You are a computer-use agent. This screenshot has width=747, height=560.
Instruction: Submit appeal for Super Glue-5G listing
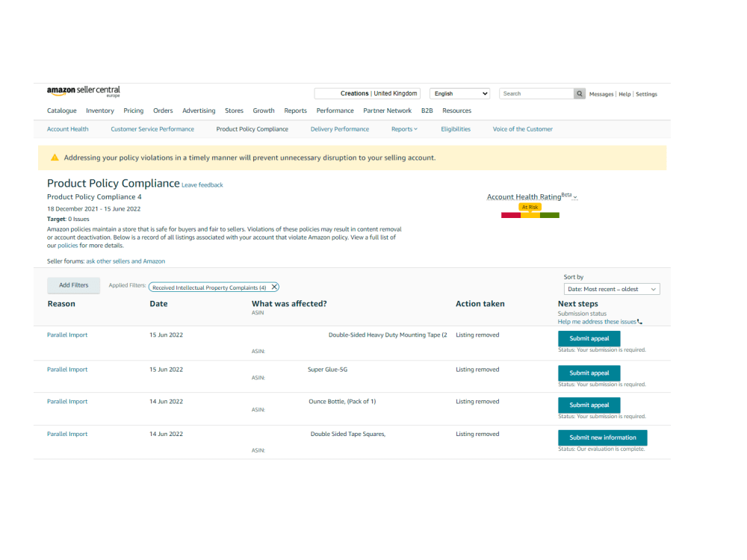589,373
